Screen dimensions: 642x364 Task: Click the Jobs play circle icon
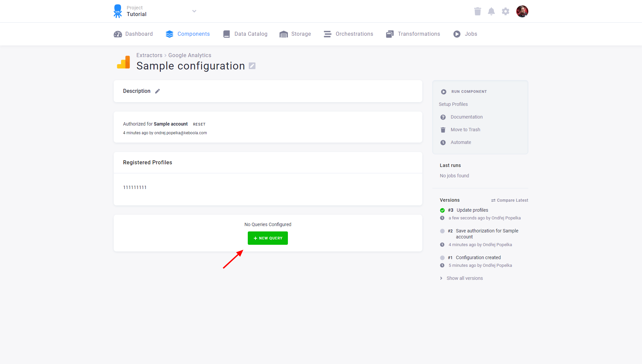click(x=457, y=34)
